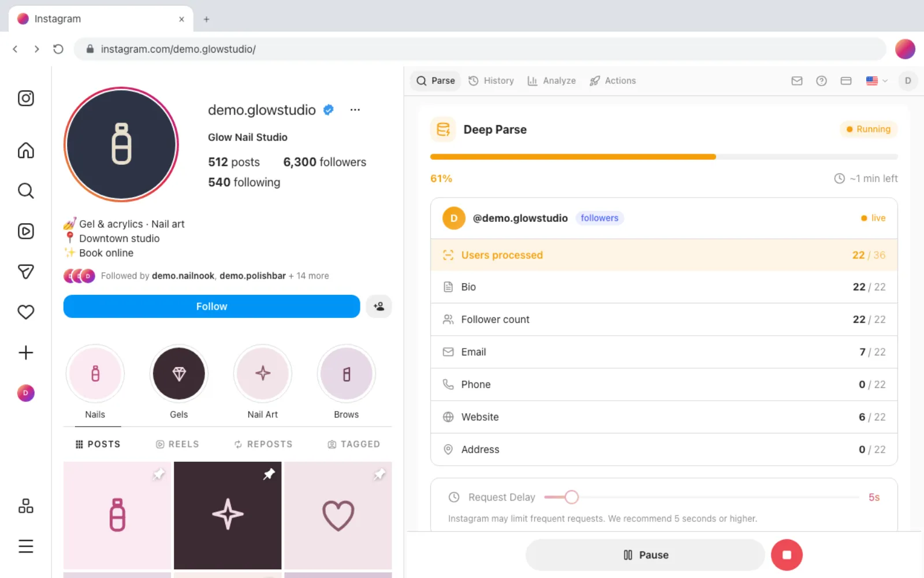Image resolution: width=924 pixels, height=578 pixels.
Task: Click the Users processed row
Action: coord(664,255)
